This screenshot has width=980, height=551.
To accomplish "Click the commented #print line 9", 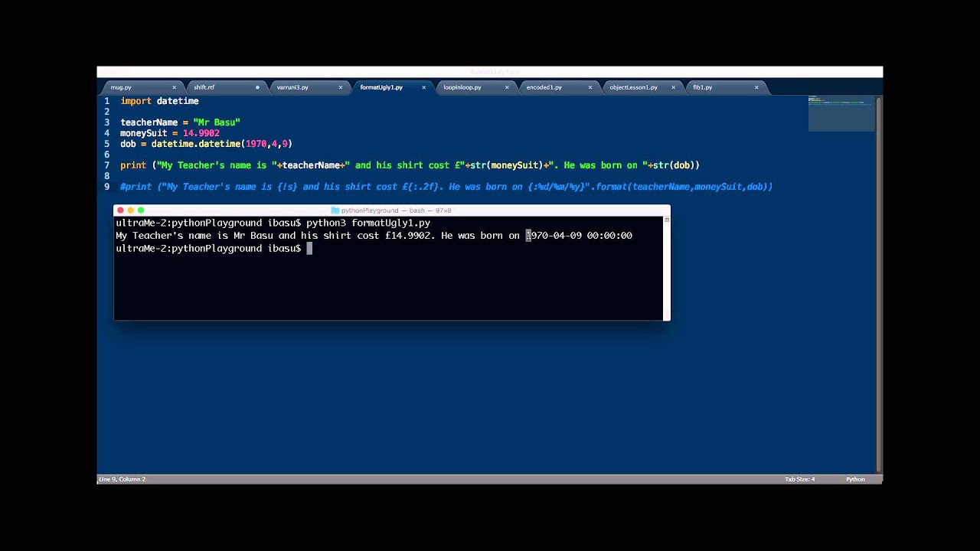I will click(x=446, y=187).
